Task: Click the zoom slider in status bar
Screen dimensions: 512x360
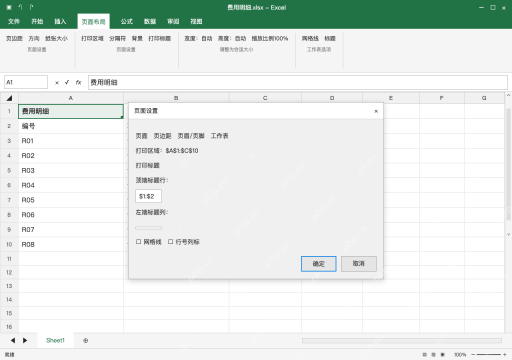Action: pos(489,355)
